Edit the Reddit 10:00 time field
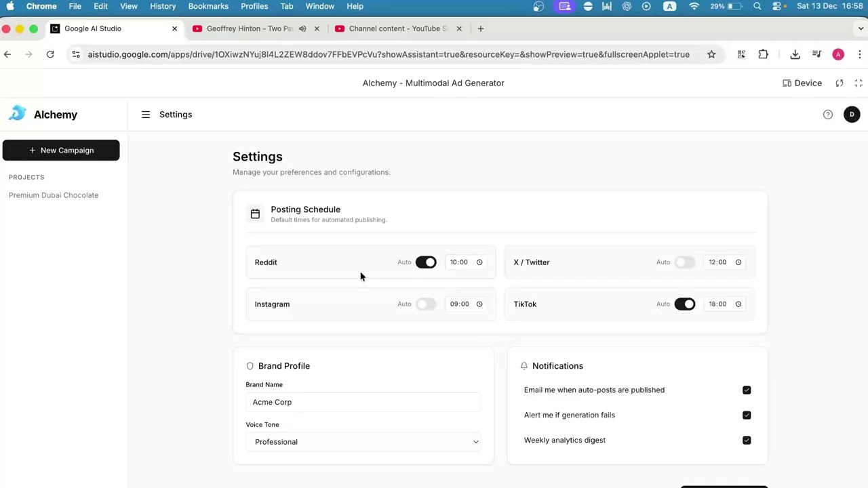Viewport: 868px width, 488px height. [466, 262]
